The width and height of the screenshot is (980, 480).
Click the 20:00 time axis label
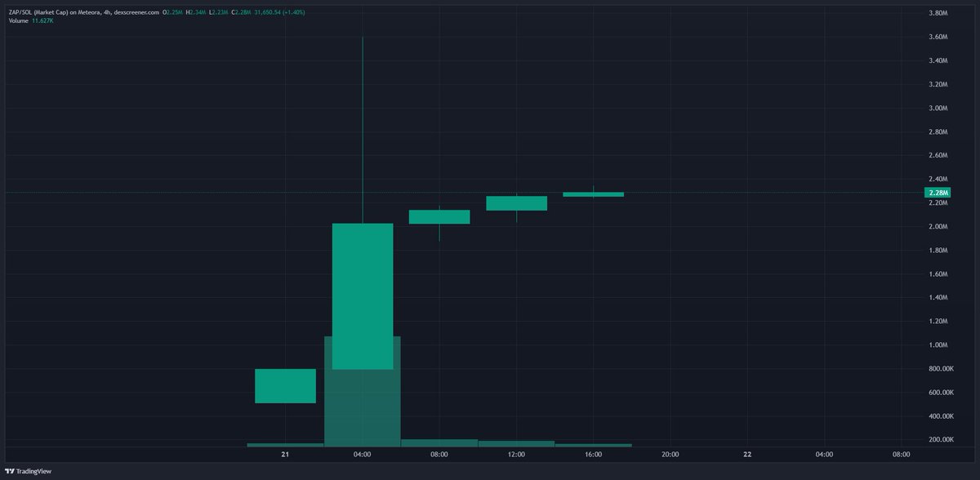(670, 454)
